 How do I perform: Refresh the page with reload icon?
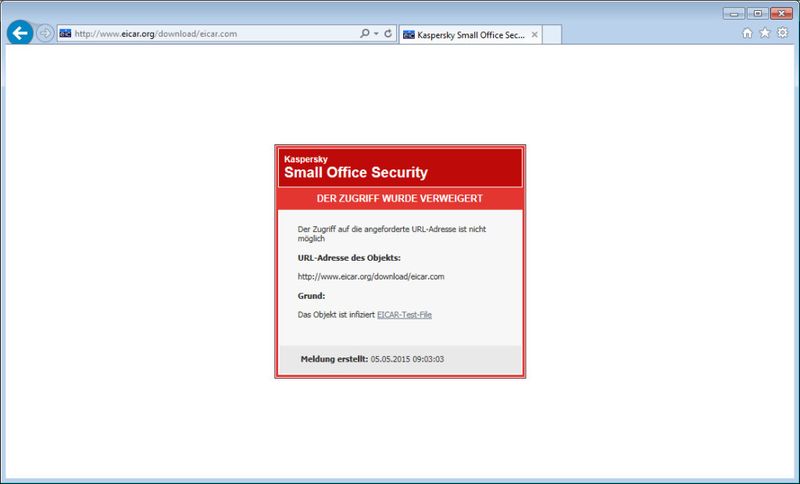click(388, 34)
